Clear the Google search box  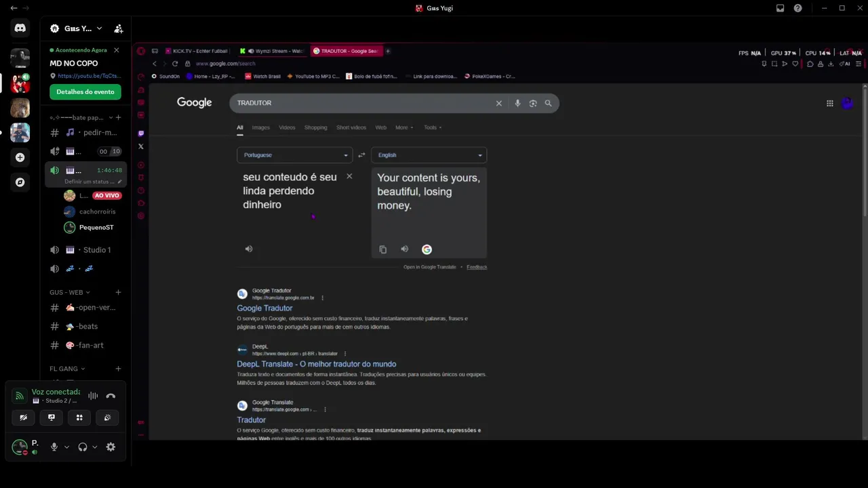(x=499, y=103)
